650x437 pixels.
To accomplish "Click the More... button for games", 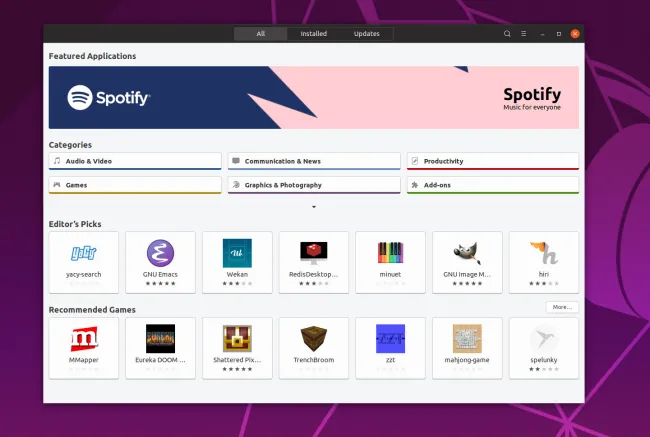I will point(561,307).
